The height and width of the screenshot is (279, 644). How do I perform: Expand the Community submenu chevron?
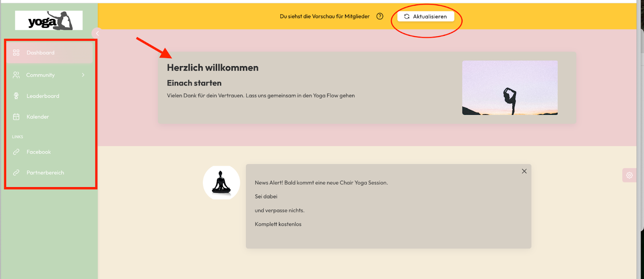click(x=83, y=75)
